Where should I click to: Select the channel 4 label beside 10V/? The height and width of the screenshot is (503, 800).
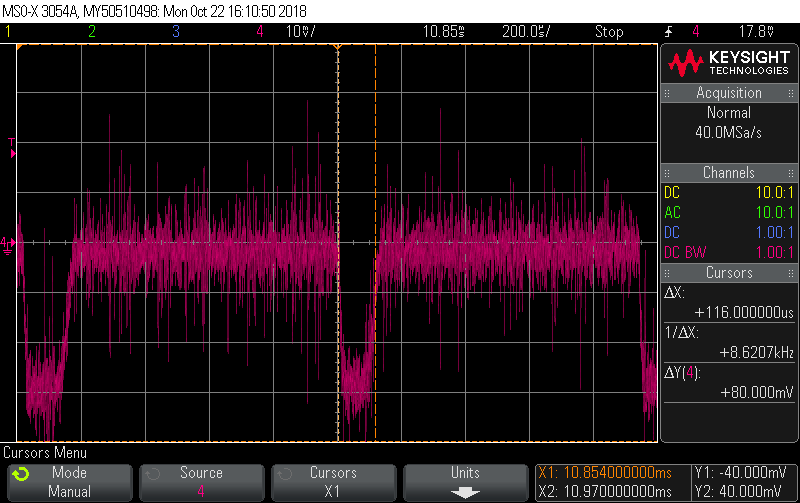click(260, 32)
